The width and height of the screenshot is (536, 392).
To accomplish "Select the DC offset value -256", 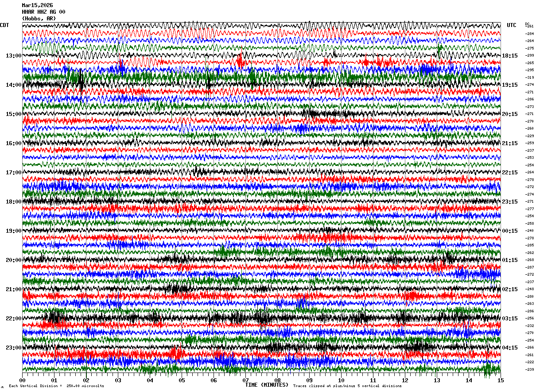I will (x=529, y=318).
